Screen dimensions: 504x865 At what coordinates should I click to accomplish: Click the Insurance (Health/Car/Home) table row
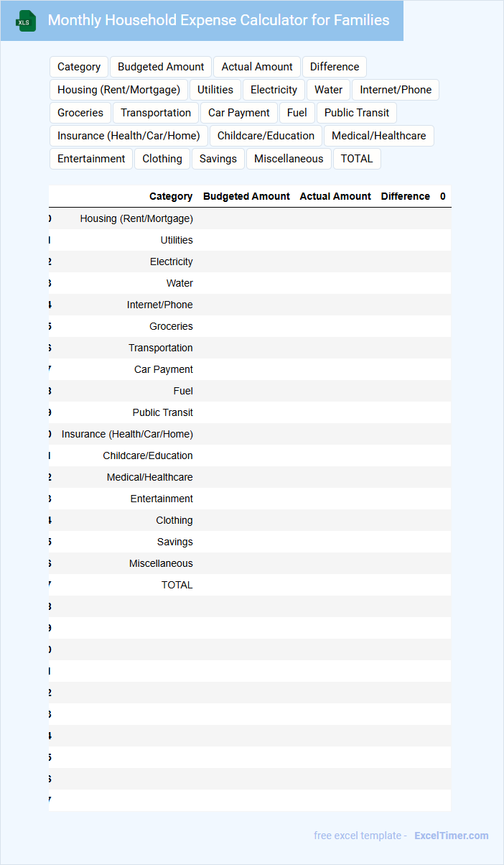coord(127,434)
